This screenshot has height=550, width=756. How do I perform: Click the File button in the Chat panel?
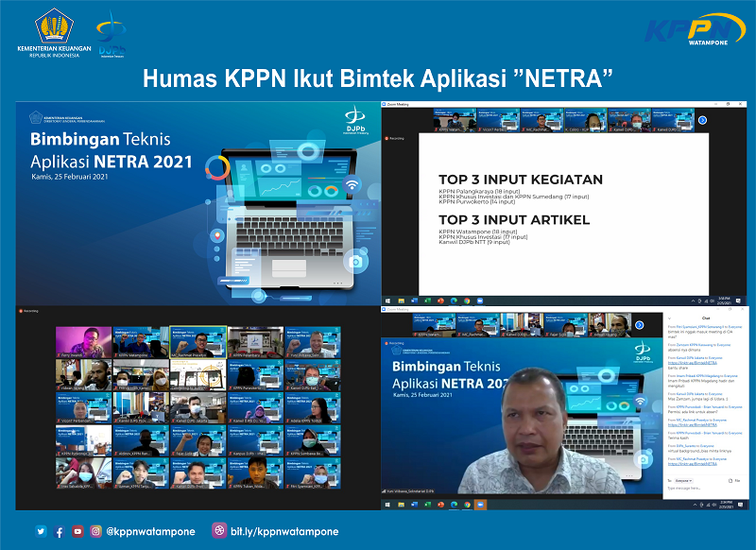click(734, 481)
